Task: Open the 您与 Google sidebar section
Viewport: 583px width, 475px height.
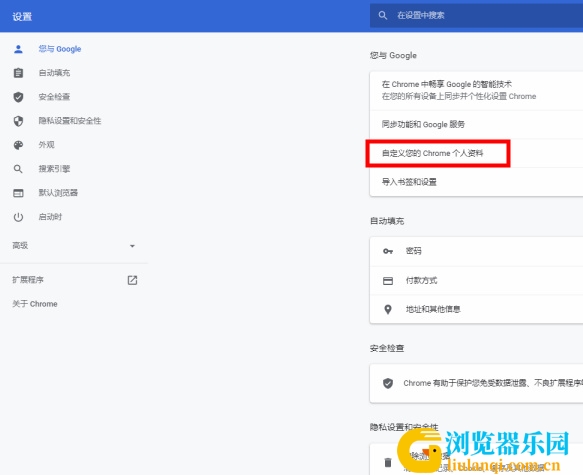Action: click(x=60, y=49)
